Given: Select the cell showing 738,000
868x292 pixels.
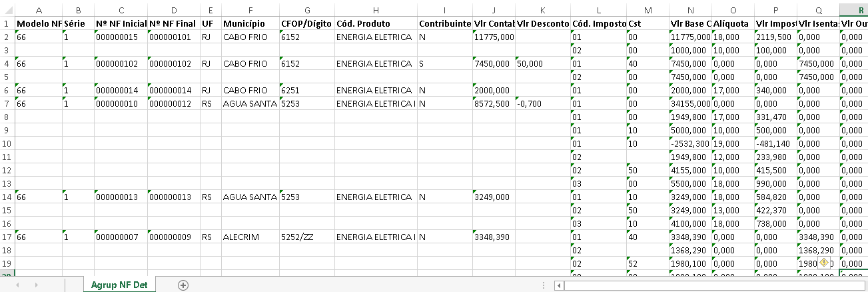Looking at the screenshot, I should [x=775, y=223].
